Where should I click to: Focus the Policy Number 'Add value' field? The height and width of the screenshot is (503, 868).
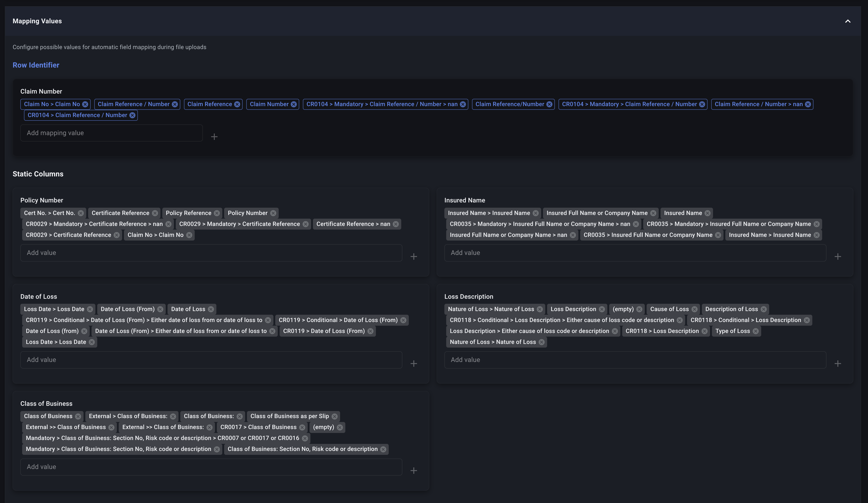(x=211, y=253)
